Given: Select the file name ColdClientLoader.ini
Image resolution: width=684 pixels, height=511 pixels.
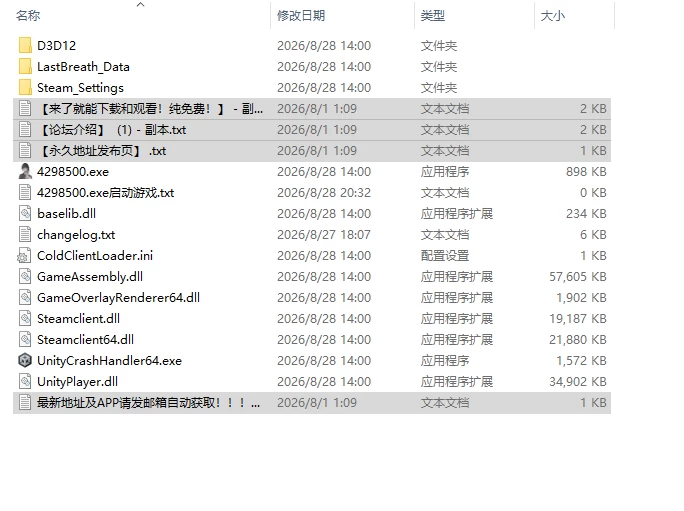Looking at the screenshot, I should coord(95,255).
